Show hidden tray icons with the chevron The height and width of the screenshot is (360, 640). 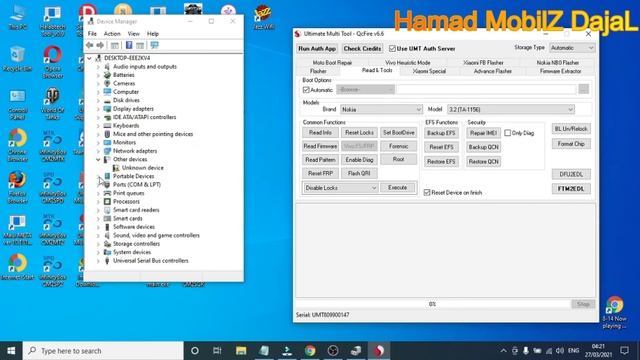point(503,351)
